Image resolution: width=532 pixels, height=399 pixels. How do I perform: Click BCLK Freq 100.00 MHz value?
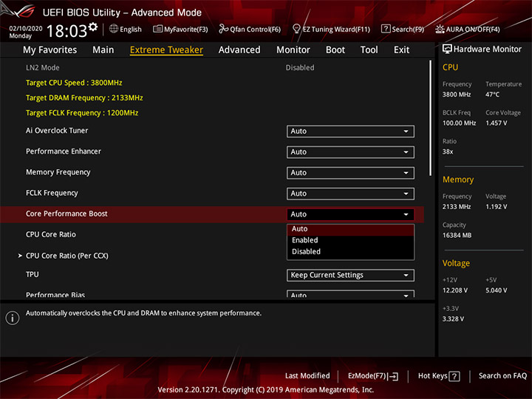[459, 123]
